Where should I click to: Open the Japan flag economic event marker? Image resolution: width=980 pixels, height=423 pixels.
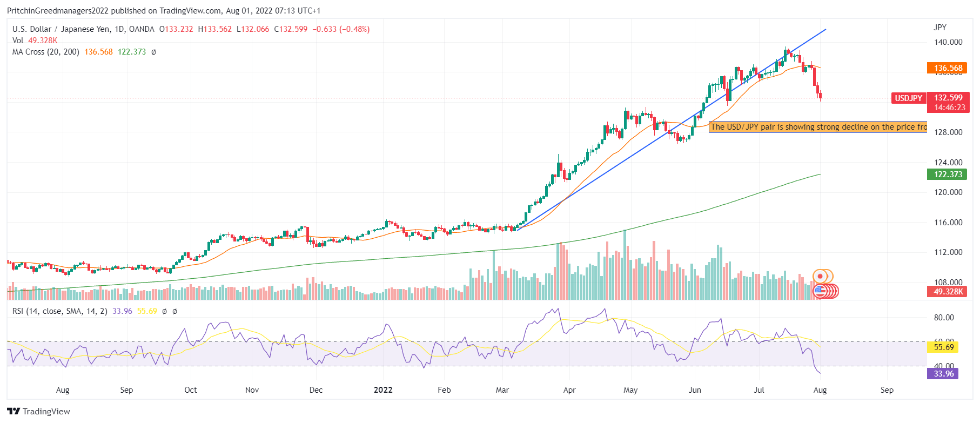pyautogui.click(x=820, y=277)
